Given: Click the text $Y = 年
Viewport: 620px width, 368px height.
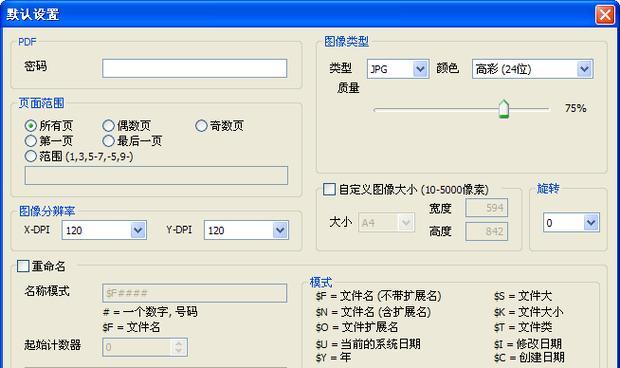Looking at the screenshot, I should [333, 357].
